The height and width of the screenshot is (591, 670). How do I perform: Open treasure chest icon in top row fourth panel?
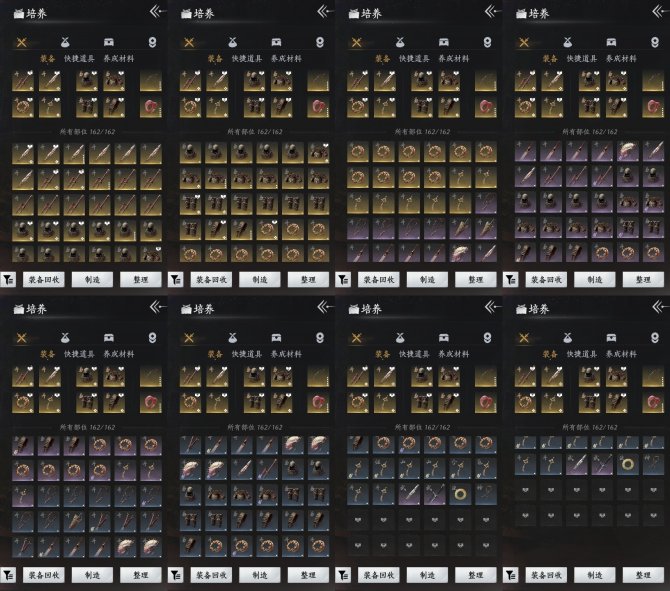611,42
